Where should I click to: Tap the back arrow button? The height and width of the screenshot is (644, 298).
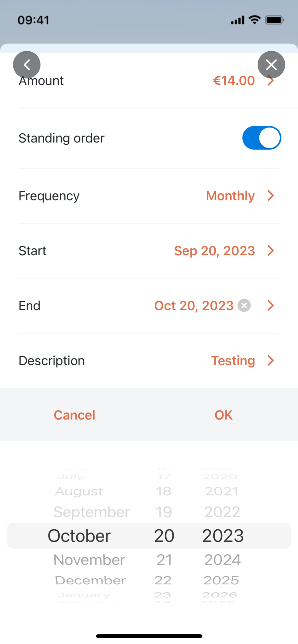click(27, 65)
